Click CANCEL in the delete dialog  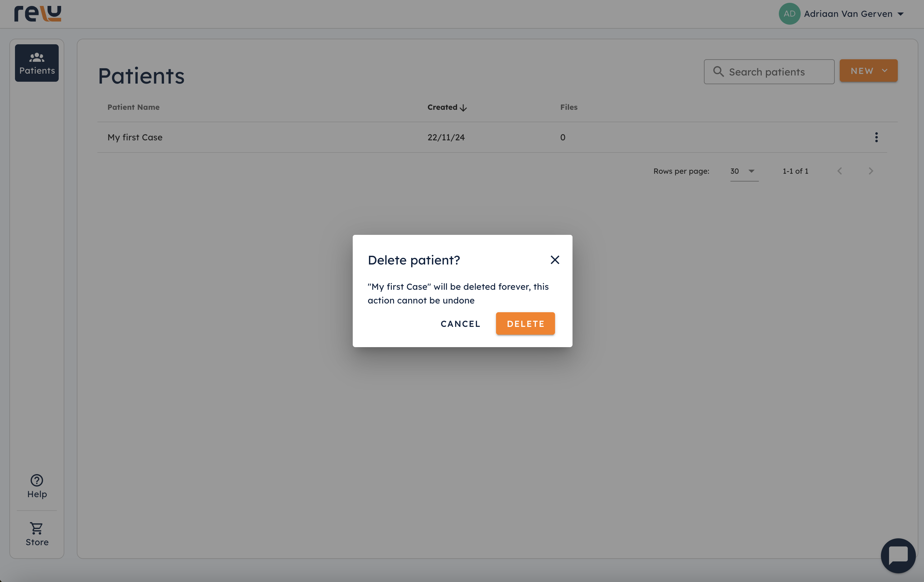tap(460, 323)
